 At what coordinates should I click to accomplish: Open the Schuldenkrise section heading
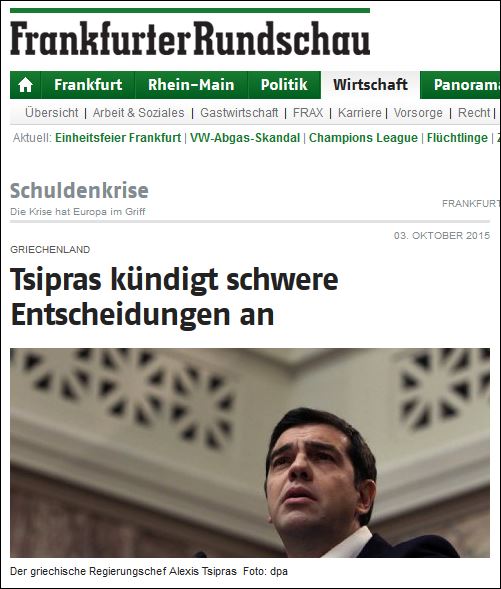pyautogui.click(x=79, y=190)
